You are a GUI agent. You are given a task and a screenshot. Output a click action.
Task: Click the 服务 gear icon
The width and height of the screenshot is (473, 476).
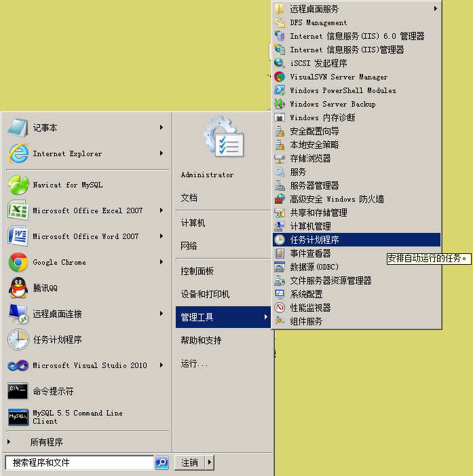point(280,172)
